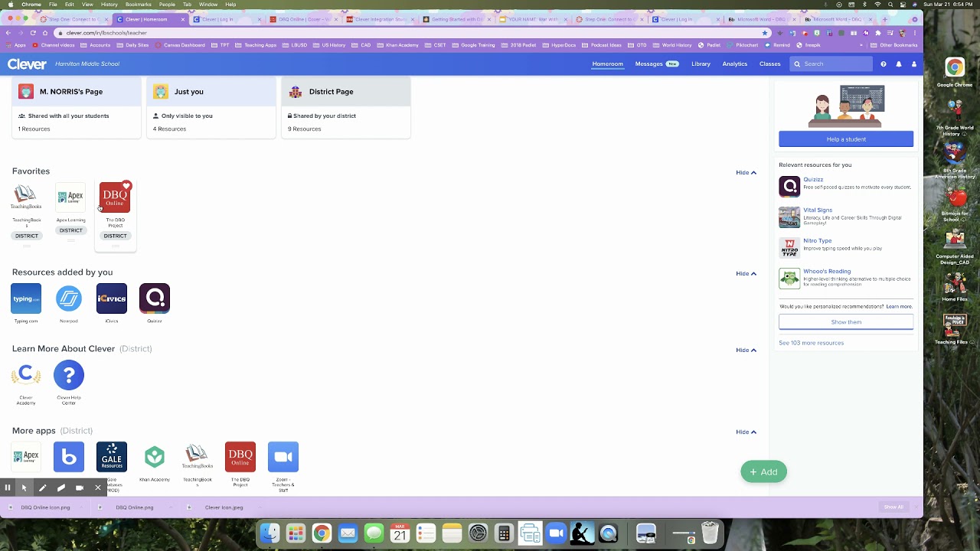Open TeachingBooks icon in Favorites
The width and height of the screenshot is (980, 551).
pos(26,197)
